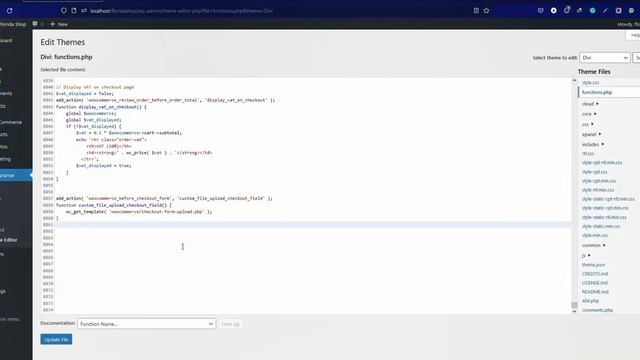
Task: Click the function display_vat_on_checkout code line
Action: [x=101, y=107]
